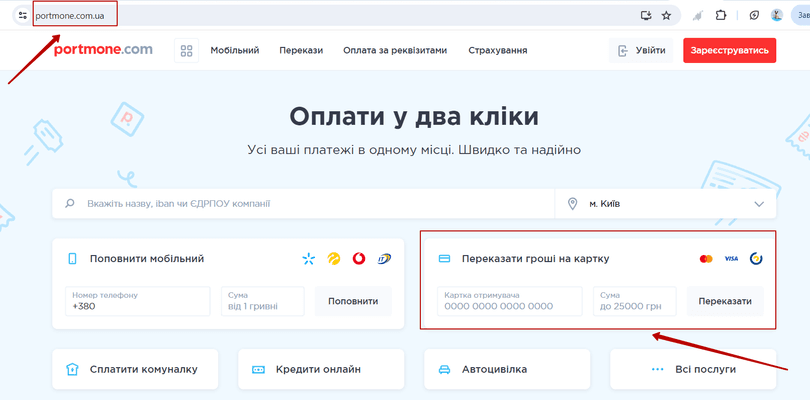The height and width of the screenshot is (400, 810).
Task: Select the Intertelecom operator icon
Action: 384,258
